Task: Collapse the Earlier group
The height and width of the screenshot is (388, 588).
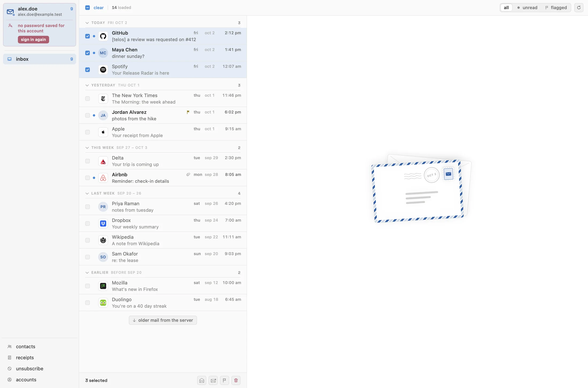Action: click(x=87, y=273)
